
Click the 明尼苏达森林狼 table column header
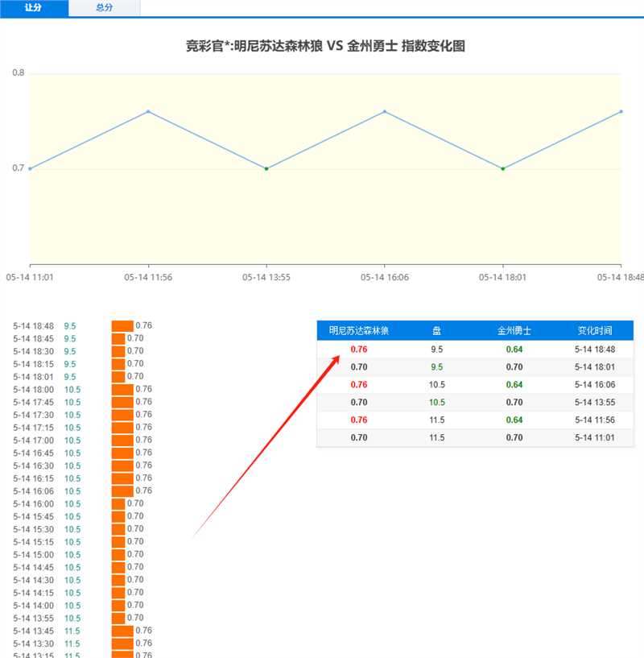point(359,331)
